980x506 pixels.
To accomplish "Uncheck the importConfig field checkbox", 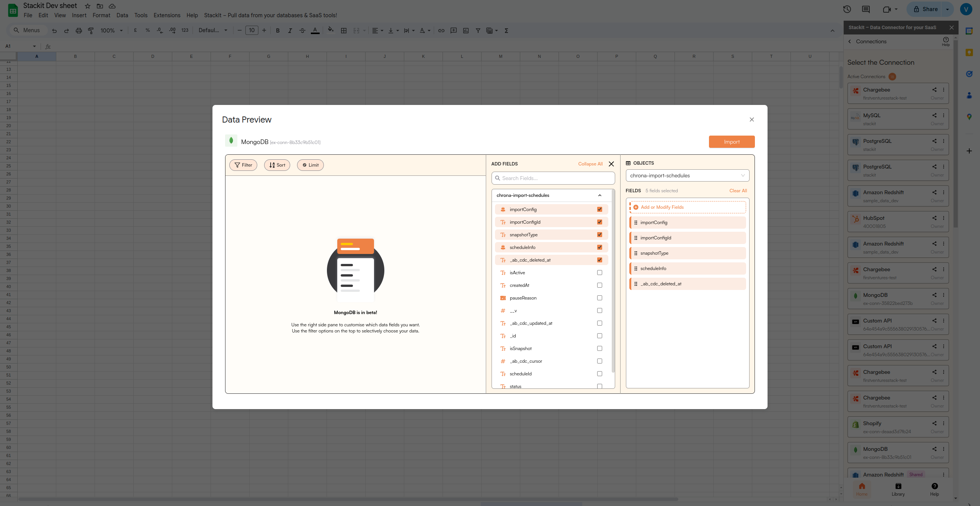I will [599, 210].
